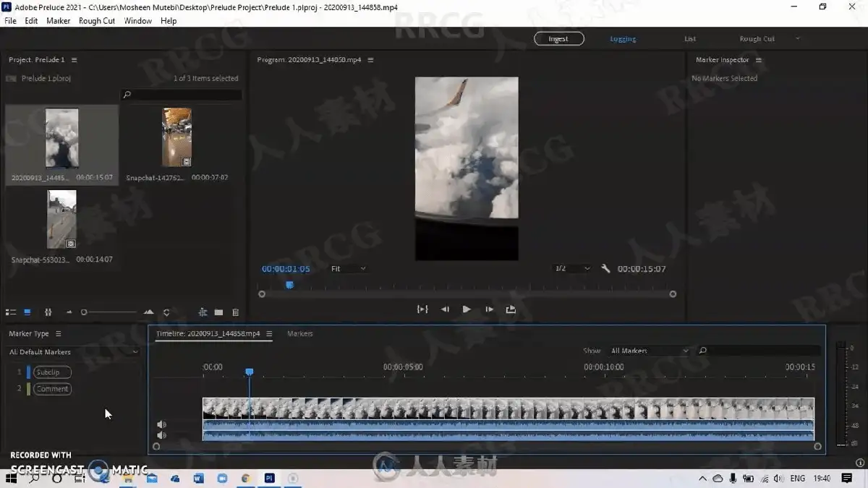Click the Project panel search field

(182, 95)
